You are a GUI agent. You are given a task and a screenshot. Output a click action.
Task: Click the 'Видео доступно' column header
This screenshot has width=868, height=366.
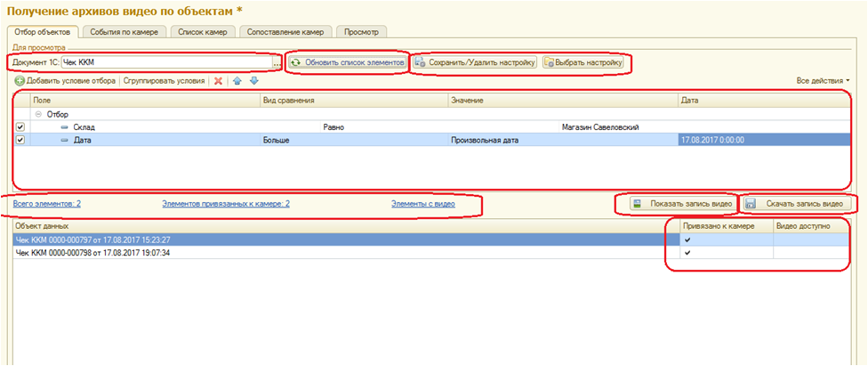[810, 226]
